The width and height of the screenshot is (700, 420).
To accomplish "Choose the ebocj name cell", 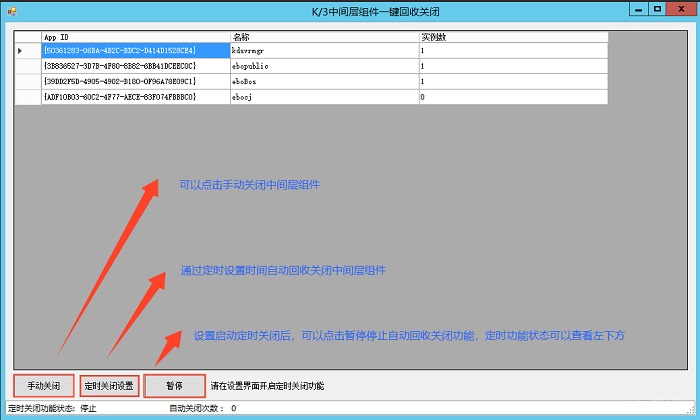I will point(323,97).
